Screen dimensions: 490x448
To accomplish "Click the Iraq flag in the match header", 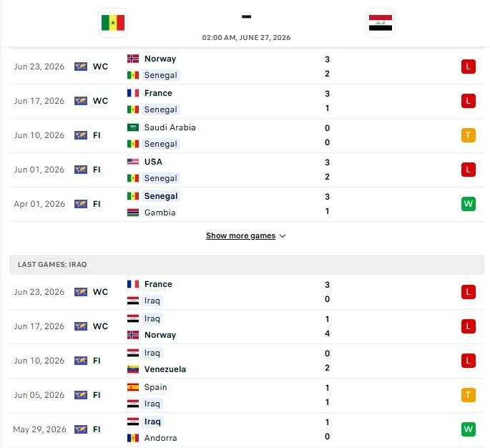I will (x=381, y=23).
